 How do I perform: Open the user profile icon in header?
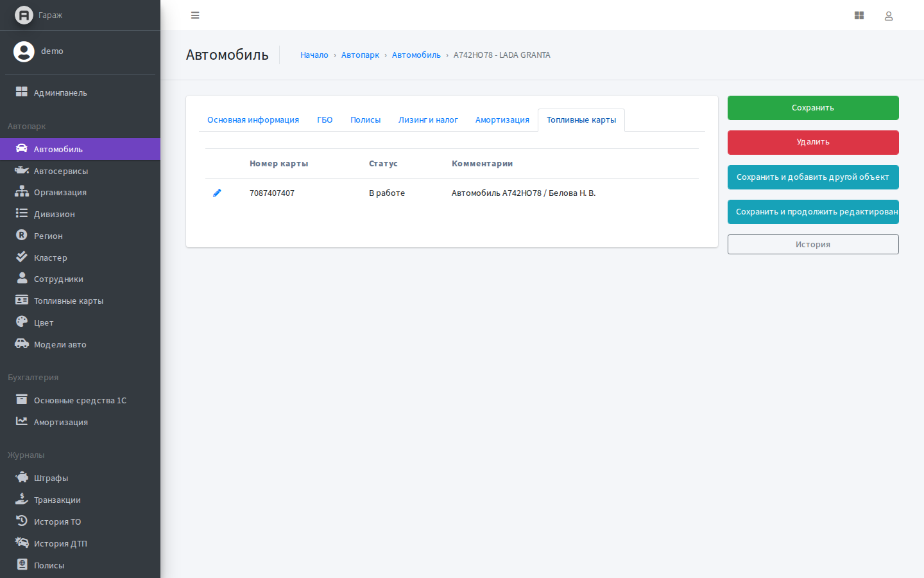click(889, 15)
